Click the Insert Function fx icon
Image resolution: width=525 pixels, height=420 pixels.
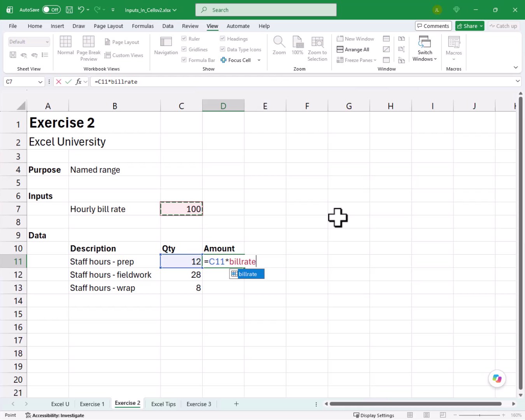(79, 82)
